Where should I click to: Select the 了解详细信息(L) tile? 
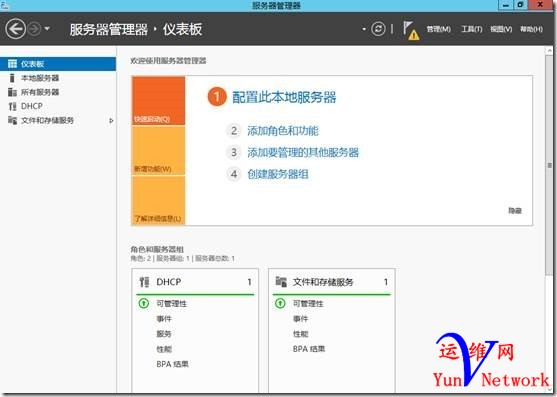coord(158,200)
